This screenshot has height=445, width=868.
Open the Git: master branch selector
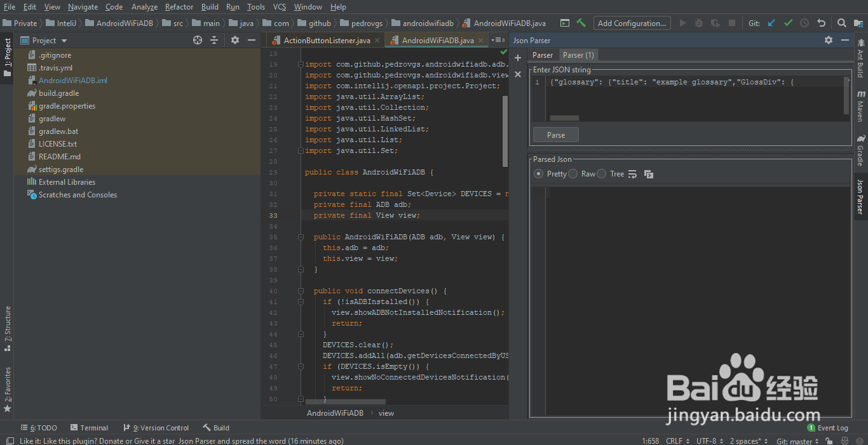[798, 441]
